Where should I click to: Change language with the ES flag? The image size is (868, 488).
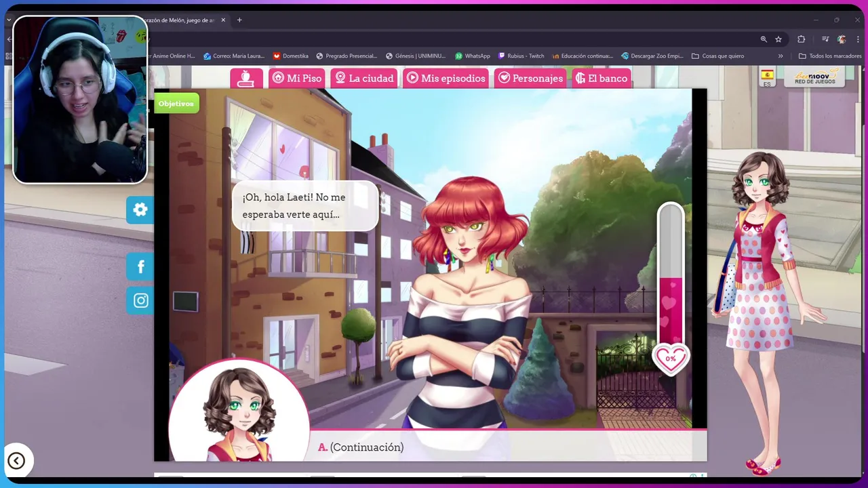click(767, 77)
